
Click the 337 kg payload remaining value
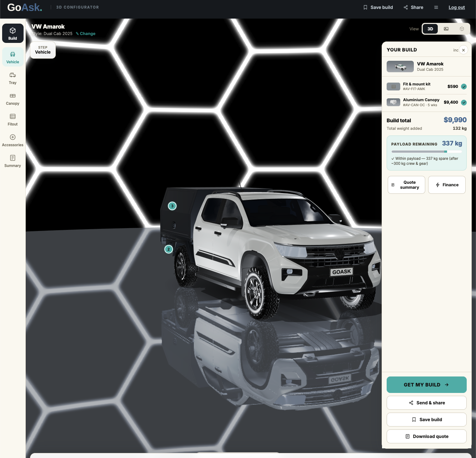point(452,143)
